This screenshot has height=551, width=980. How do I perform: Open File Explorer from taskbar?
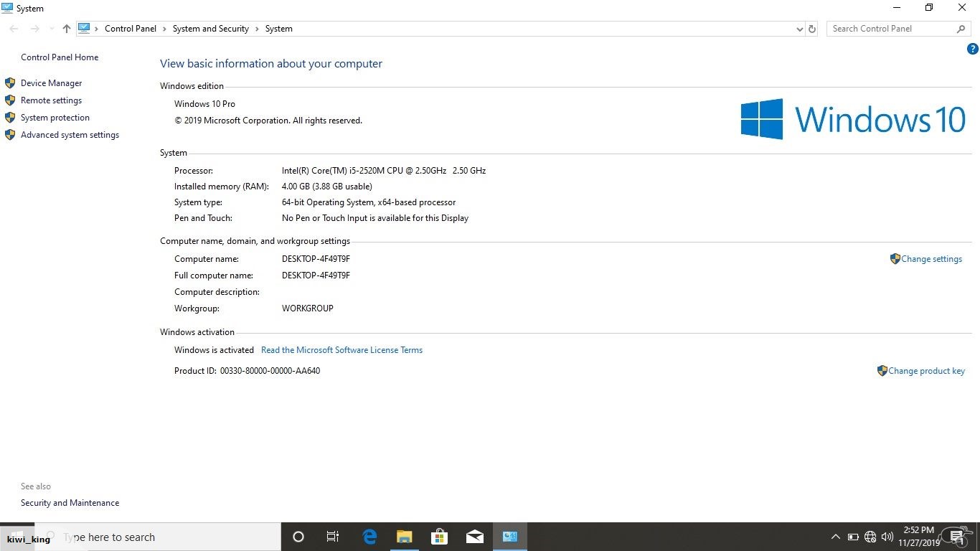tap(405, 537)
